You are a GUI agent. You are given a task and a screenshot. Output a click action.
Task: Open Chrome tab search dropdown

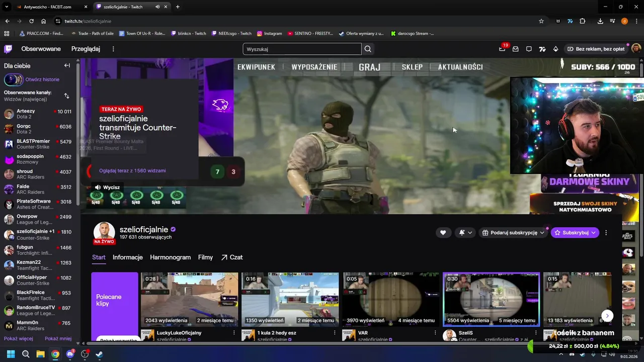click(x=7, y=7)
